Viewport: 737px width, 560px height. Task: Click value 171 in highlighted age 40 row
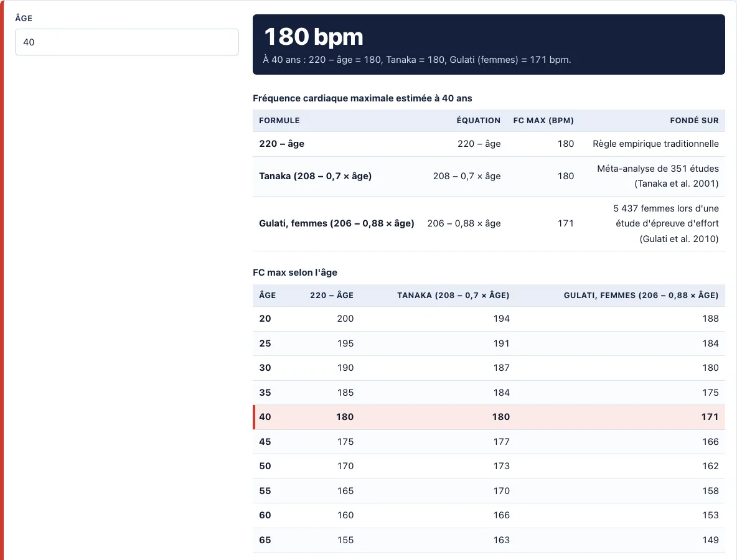[x=710, y=417]
